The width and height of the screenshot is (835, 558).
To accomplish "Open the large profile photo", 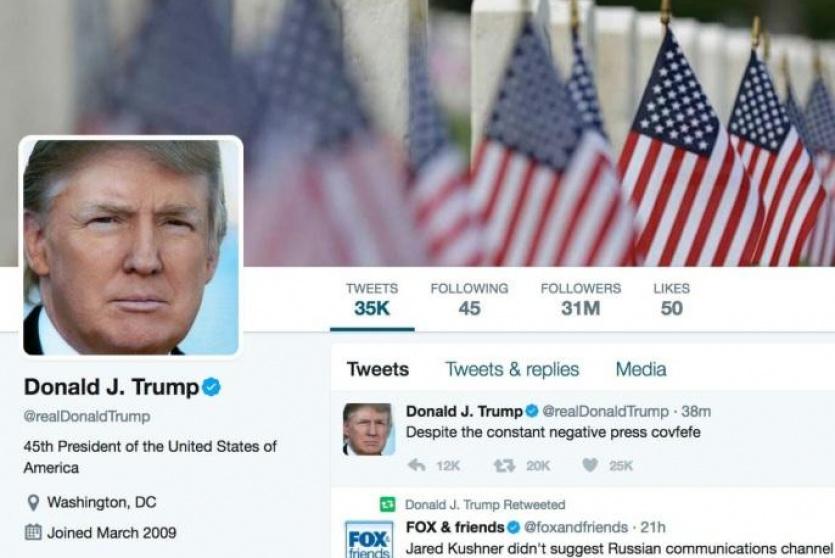I will pos(131,247).
